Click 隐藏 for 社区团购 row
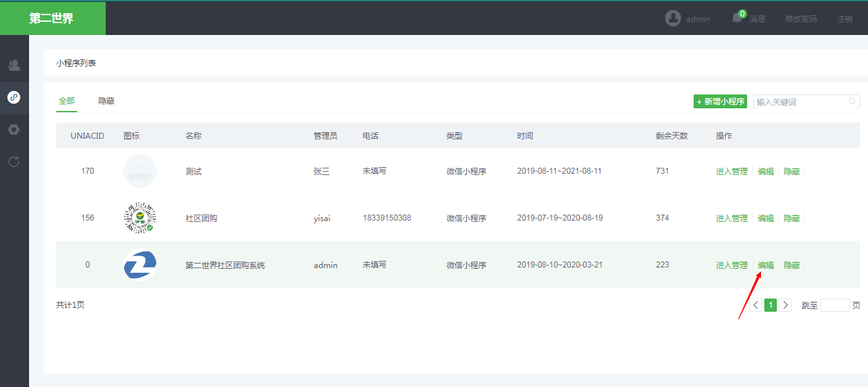 click(791, 219)
